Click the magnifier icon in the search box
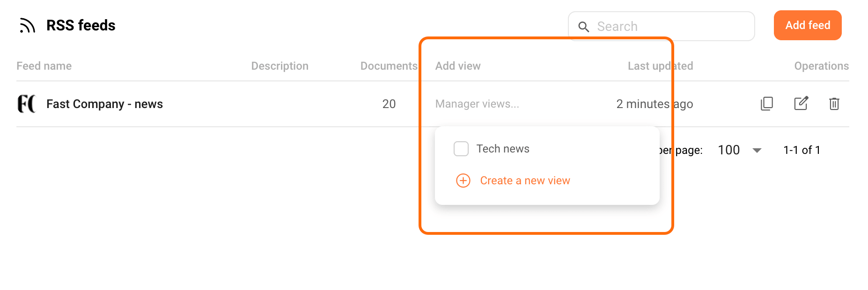The image size is (868, 290). pyautogui.click(x=583, y=27)
